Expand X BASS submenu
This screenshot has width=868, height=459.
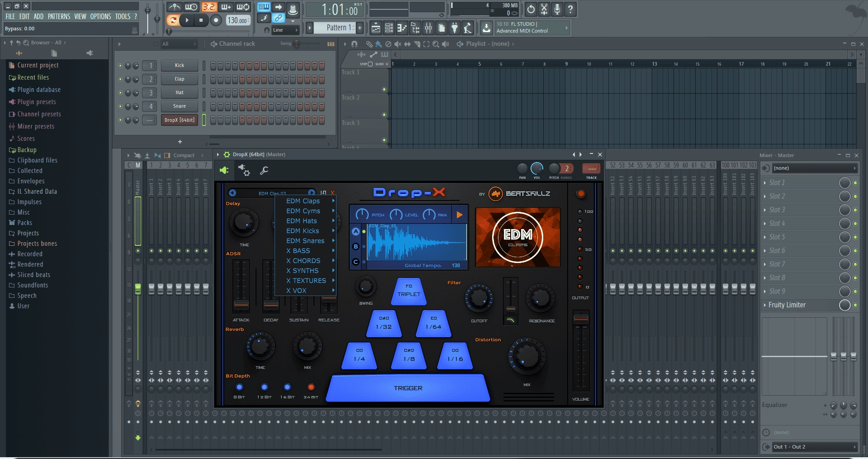coord(306,251)
